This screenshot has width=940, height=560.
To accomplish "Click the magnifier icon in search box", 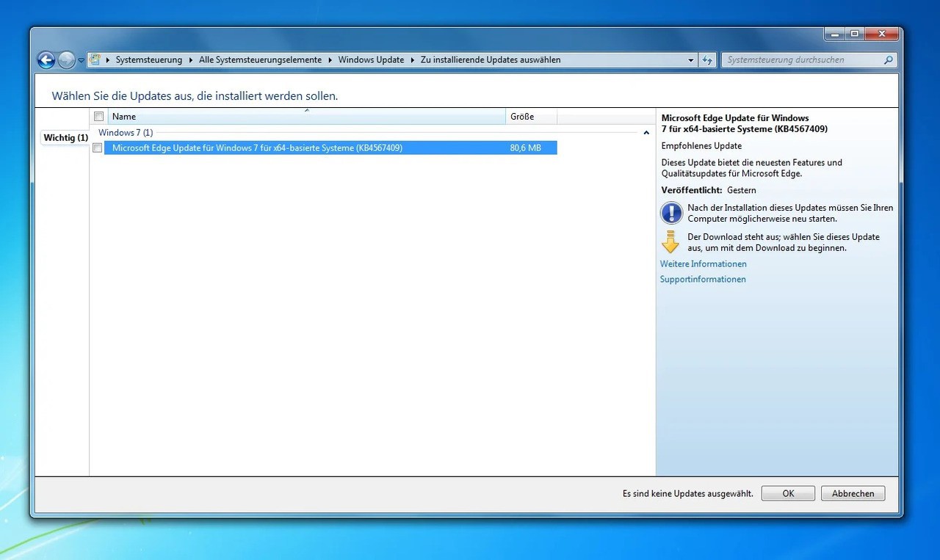I will click(889, 60).
